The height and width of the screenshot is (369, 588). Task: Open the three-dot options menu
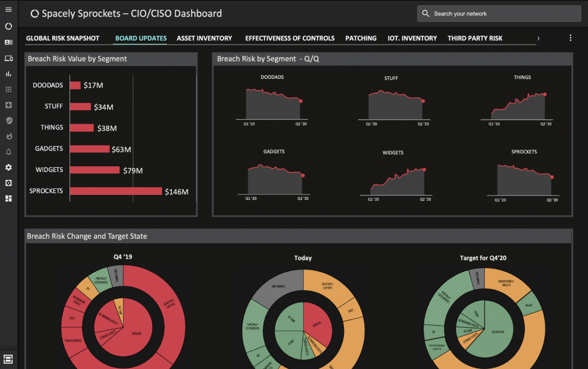pyautogui.click(x=570, y=38)
